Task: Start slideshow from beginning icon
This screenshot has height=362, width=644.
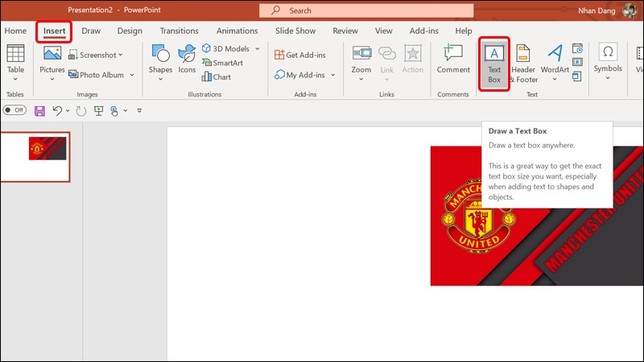Action: [98, 110]
